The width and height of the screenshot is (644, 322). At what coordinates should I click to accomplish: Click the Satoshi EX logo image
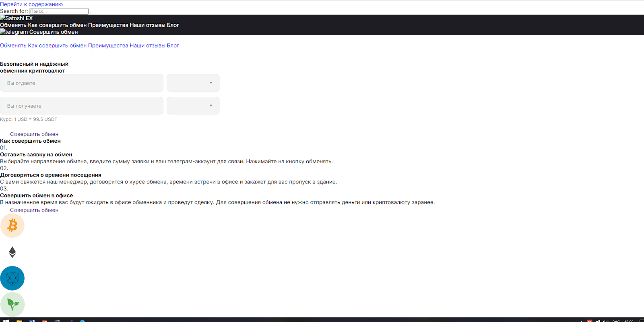pyautogui.click(x=17, y=18)
